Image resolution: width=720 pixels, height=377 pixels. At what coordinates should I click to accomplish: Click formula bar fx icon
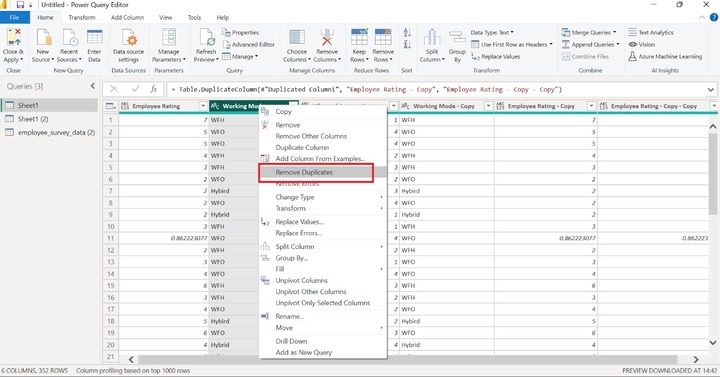coord(153,89)
